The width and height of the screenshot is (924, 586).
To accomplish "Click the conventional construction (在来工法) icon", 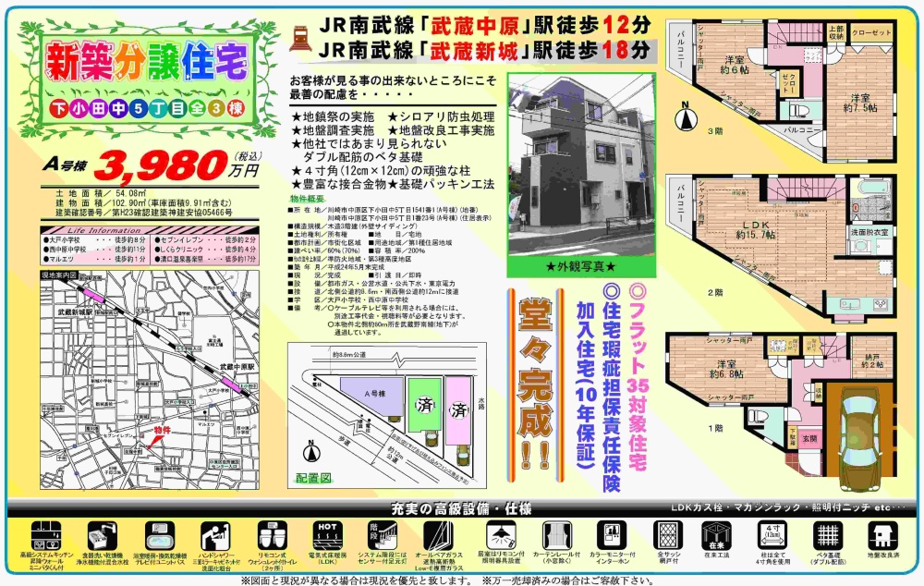I will [717, 535].
